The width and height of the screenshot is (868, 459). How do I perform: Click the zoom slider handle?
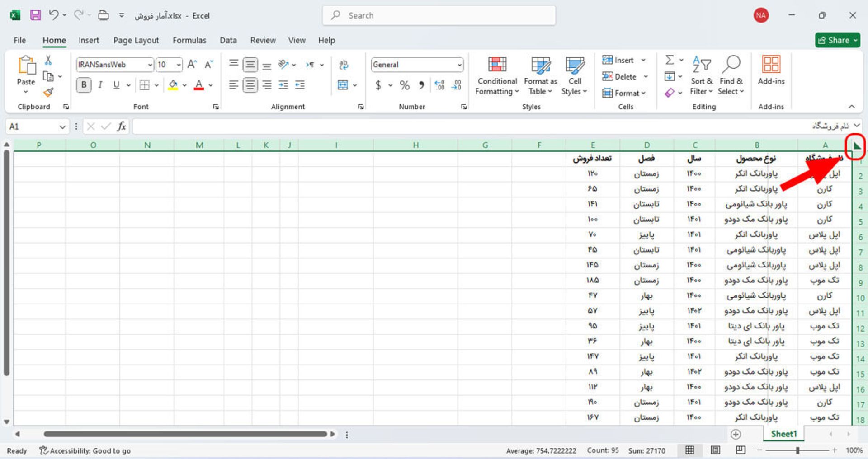point(797,450)
